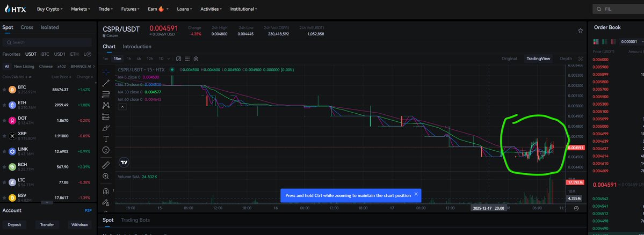The height and width of the screenshot is (235, 644).
Task: Open the Buy Crypto dropdown menu
Action: coord(50,9)
